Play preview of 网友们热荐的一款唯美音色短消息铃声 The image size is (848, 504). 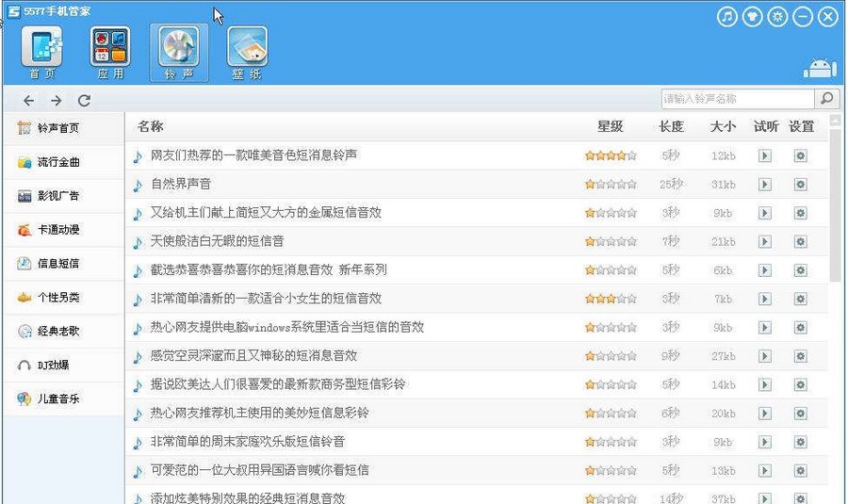(765, 155)
